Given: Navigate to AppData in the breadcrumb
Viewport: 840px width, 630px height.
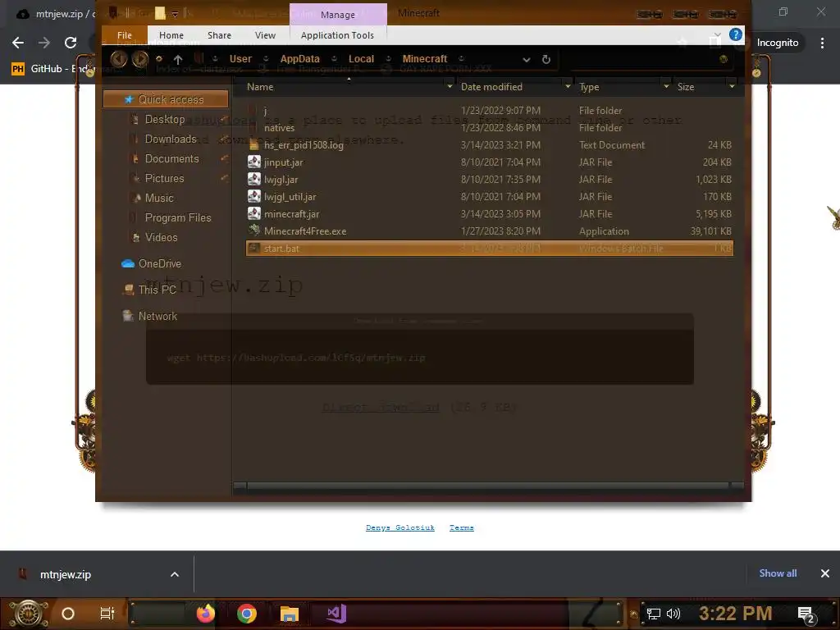Looking at the screenshot, I should [x=299, y=59].
